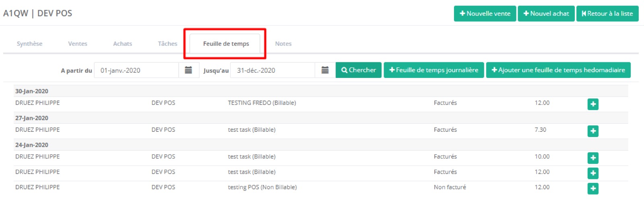Open the 'A partir du' calendar picker
This screenshot has height=207, width=644.
click(x=188, y=70)
